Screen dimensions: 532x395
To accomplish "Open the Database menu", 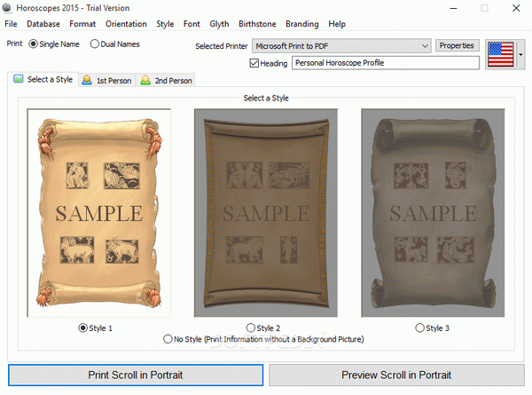I will point(43,24).
